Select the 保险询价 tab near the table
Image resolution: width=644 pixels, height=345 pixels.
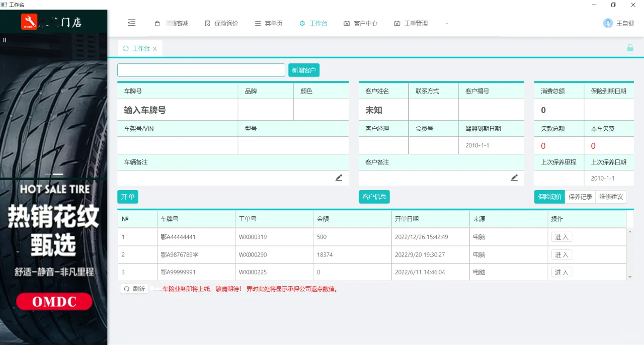pos(549,197)
